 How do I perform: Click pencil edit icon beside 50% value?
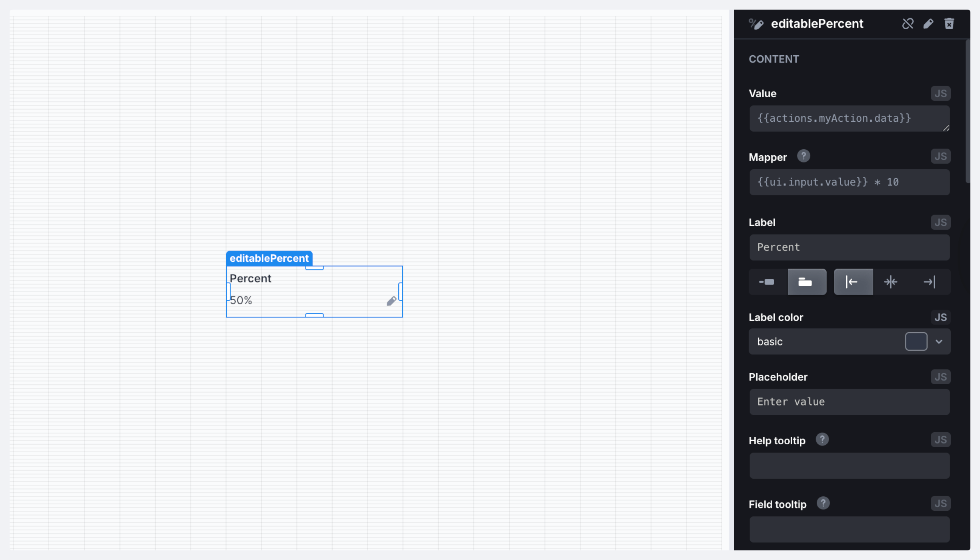(x=391, y=301)
